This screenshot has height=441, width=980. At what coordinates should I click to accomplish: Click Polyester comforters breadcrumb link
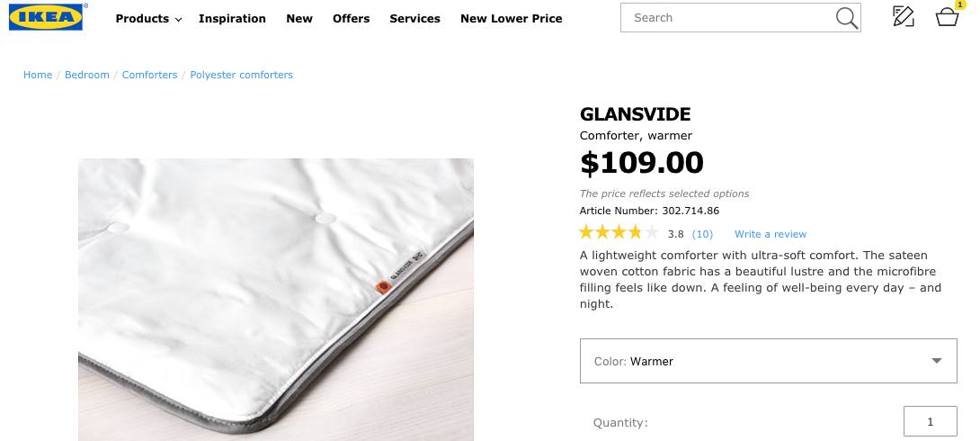click(241, 75)
